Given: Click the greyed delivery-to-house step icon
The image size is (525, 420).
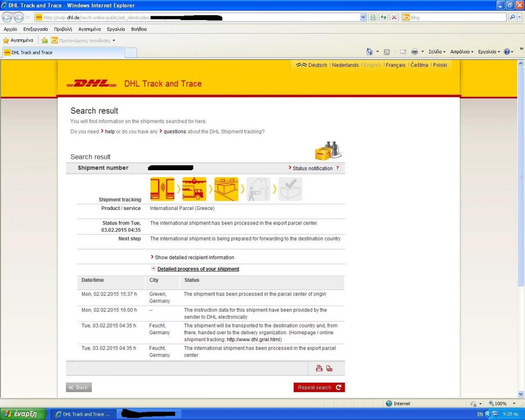Looking at the screenshot, I should click(x=258, y=189).
